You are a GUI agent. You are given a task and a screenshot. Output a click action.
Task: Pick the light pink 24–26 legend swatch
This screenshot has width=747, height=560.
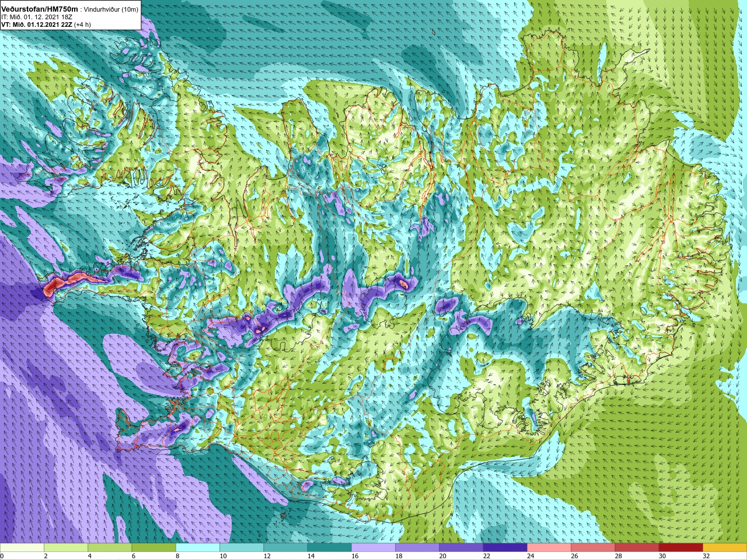point(549,548)
